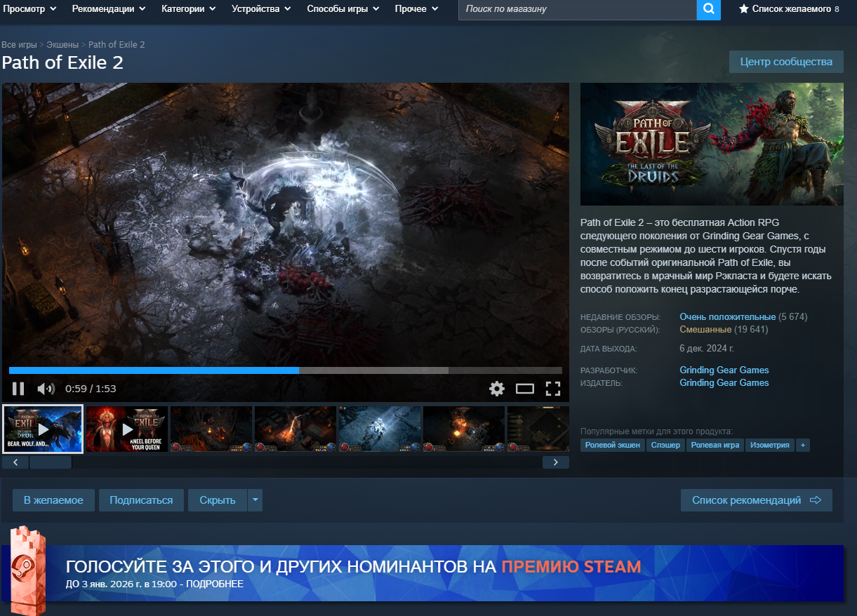857x616 pixels.
Task: Select the Слэшер tag
Action: tap(665, 445)
